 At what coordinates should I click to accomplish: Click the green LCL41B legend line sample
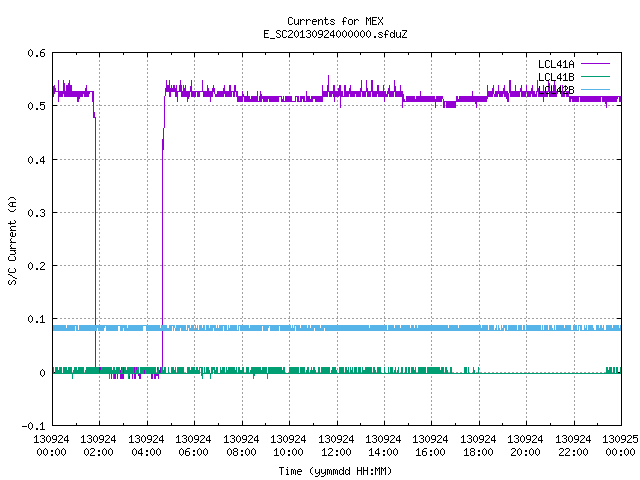click(595, 76)
